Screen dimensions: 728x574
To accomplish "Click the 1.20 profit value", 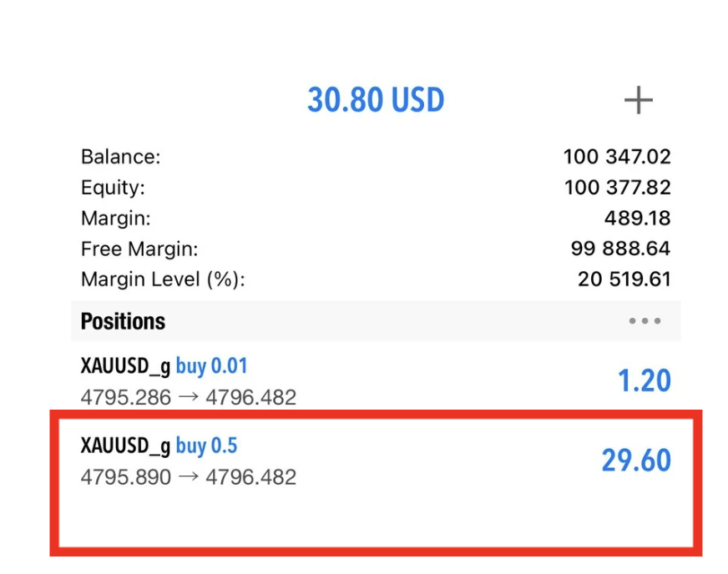I will 644,380.
